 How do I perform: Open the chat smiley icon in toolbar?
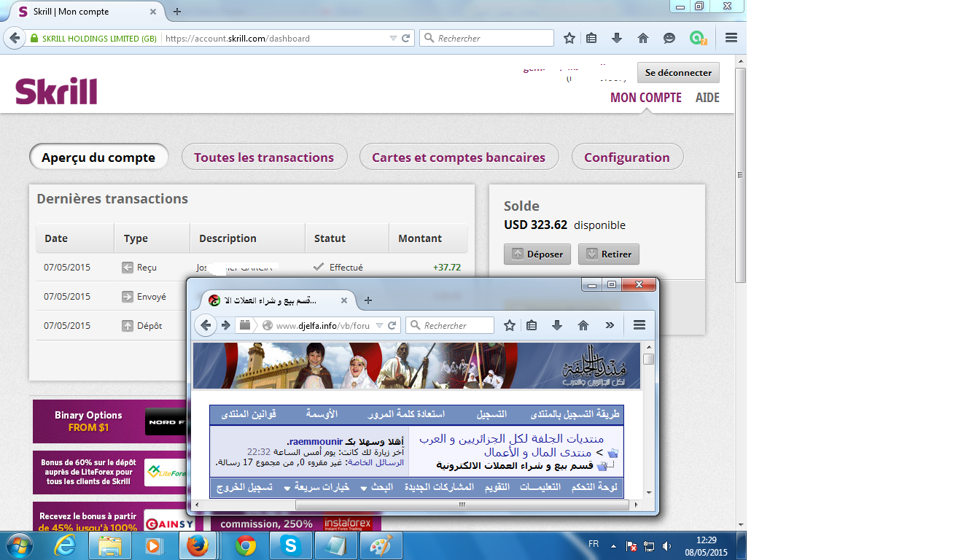point(669,38)
